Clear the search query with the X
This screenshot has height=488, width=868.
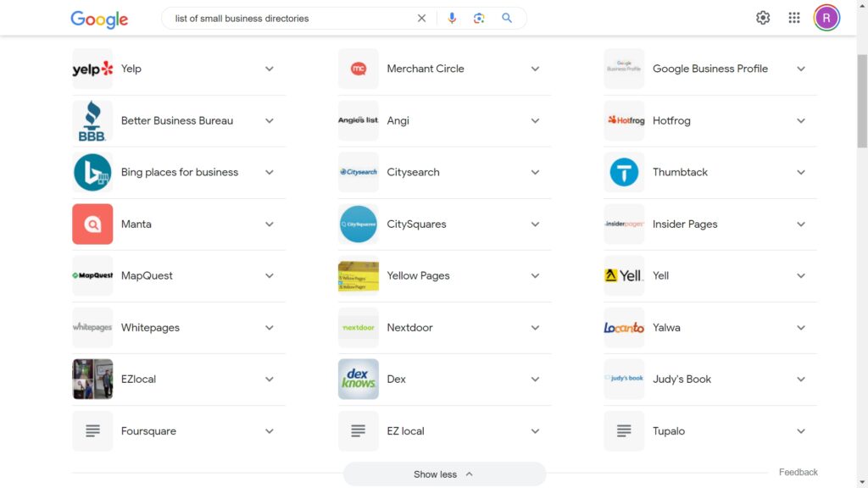[421, 17]
